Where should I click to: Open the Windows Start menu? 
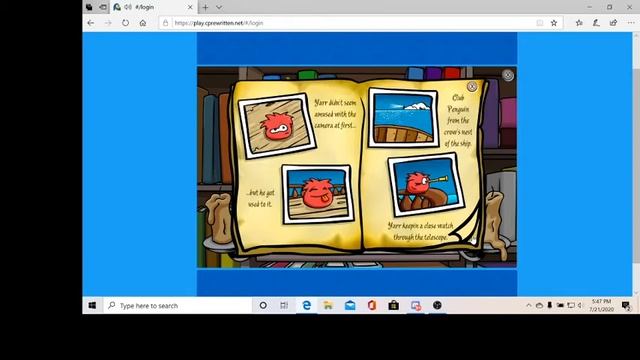(x=92, y=305)
